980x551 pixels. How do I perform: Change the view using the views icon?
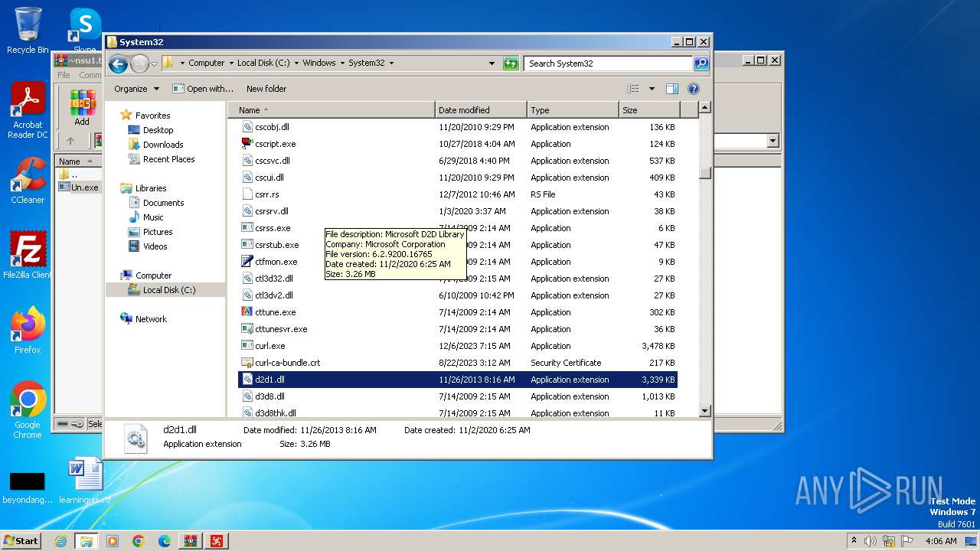(x=633, y=89)
